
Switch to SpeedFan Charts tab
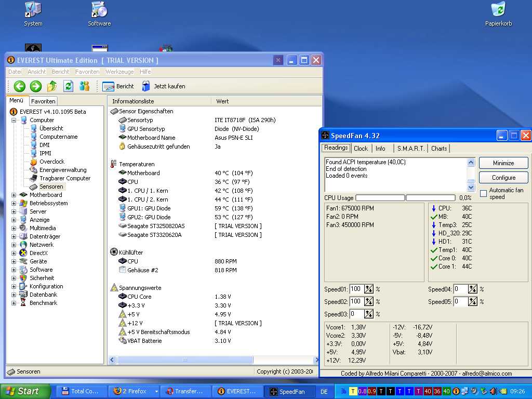(439, 149)
